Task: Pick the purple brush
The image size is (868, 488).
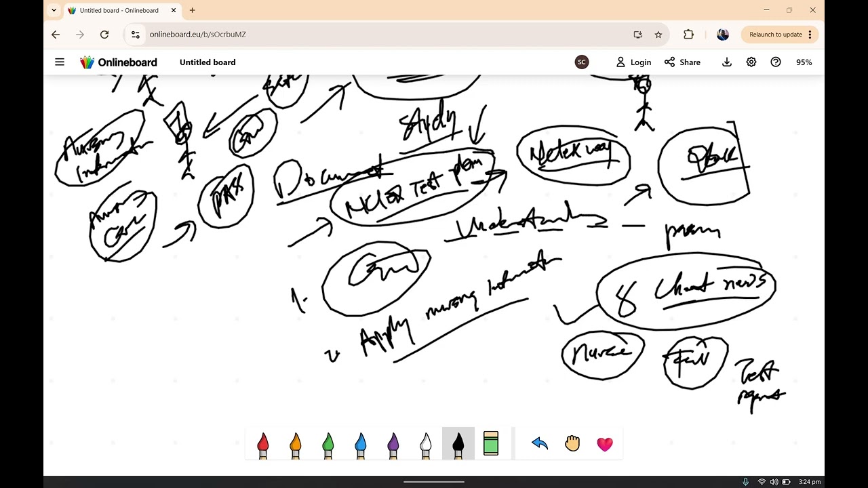Action: [x=393, y=444]
